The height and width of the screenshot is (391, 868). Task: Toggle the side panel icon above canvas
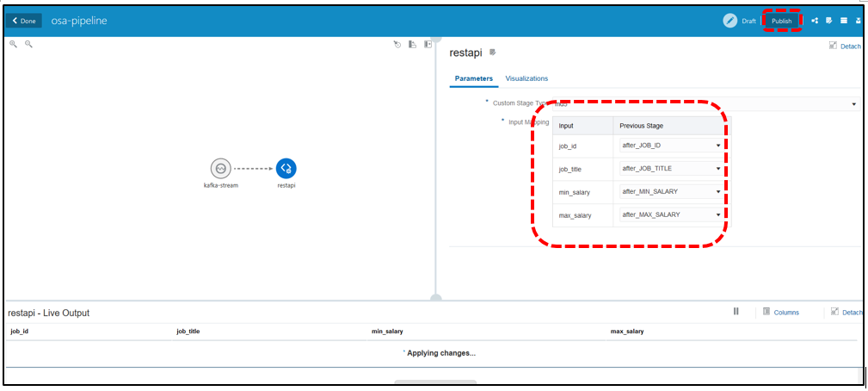click(428, 44)
